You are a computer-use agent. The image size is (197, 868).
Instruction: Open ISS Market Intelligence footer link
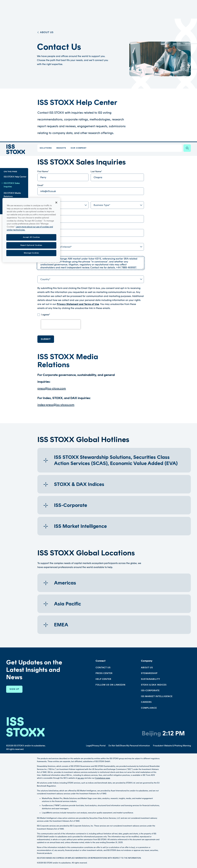pyautogui.click(x=157, y=696)
